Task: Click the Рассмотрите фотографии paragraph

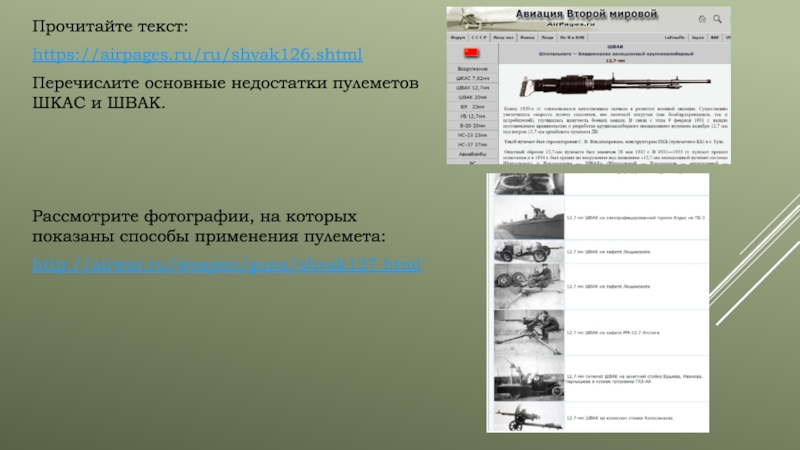Action: tap(209, 226)
